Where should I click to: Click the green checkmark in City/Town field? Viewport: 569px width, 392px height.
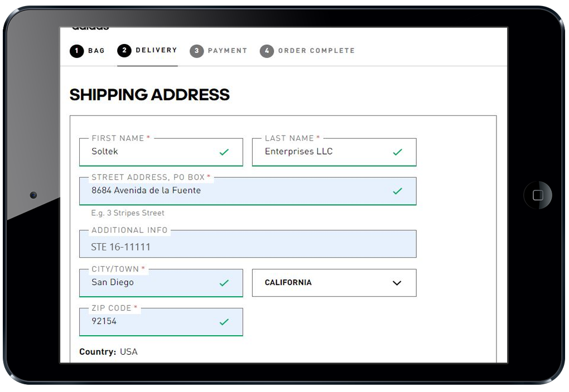[224, 283]
